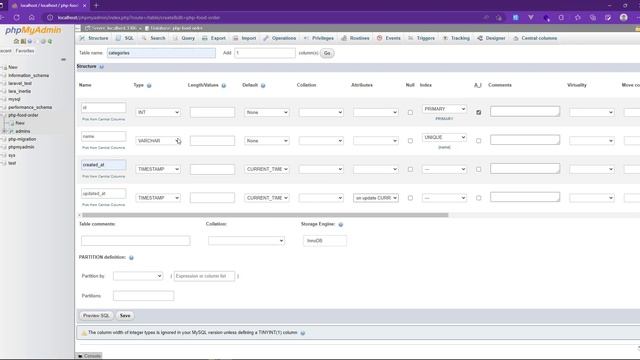Switch to the Structure tab
This screenshot has width=640, height=360.
pos(94,38)
